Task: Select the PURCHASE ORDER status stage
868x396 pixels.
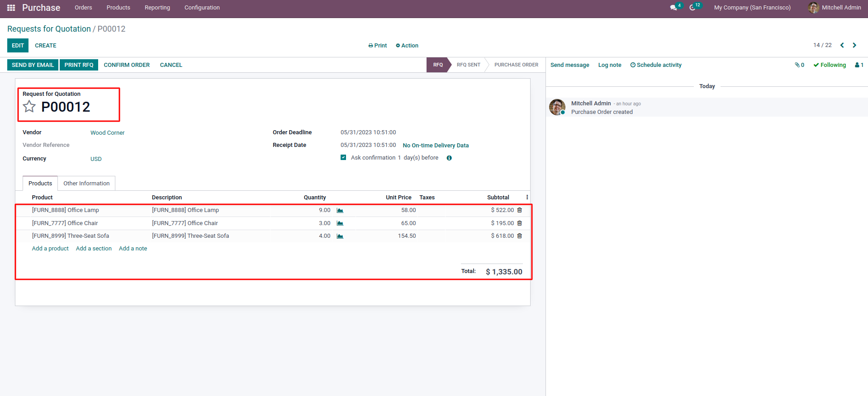Action: pyautogui.click(x=516, y=65)
